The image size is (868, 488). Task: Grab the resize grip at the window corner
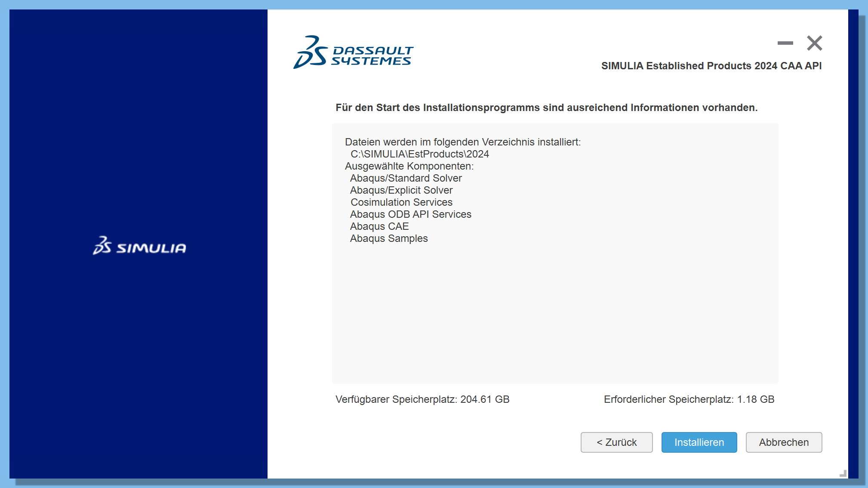(843, 473)
